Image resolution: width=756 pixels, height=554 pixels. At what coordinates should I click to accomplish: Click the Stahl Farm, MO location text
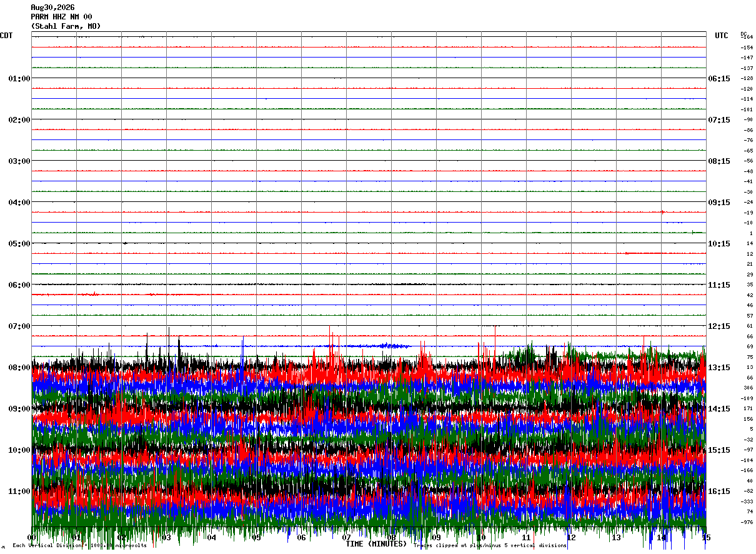(x=66, y=26)
